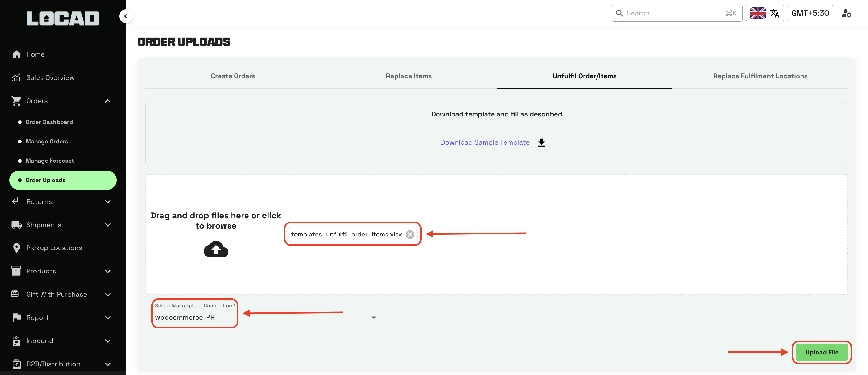868x375 pixels.
Task: Switch to Replace Fulfilment Locations tab
Action: (x=760, y=76)
